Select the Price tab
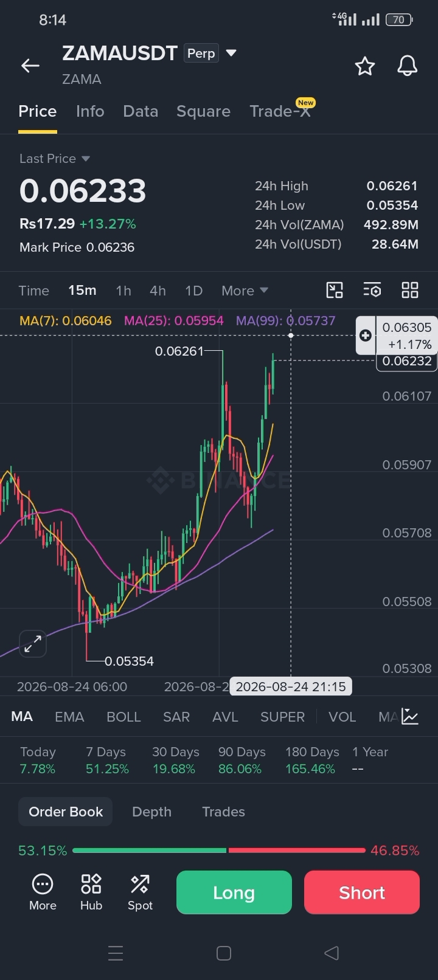Image resolution: width=438 pixels, height=980 pixels. pos(38,111)
